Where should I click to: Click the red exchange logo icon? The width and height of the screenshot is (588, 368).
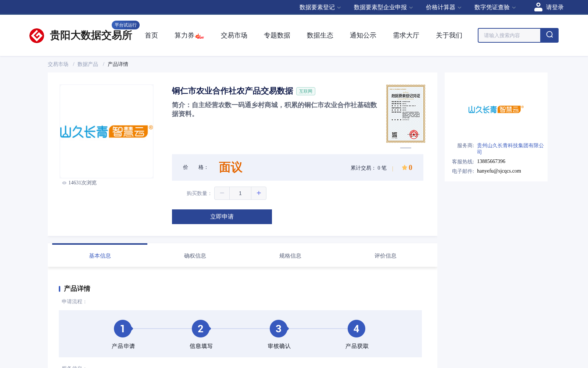point(37,36)
